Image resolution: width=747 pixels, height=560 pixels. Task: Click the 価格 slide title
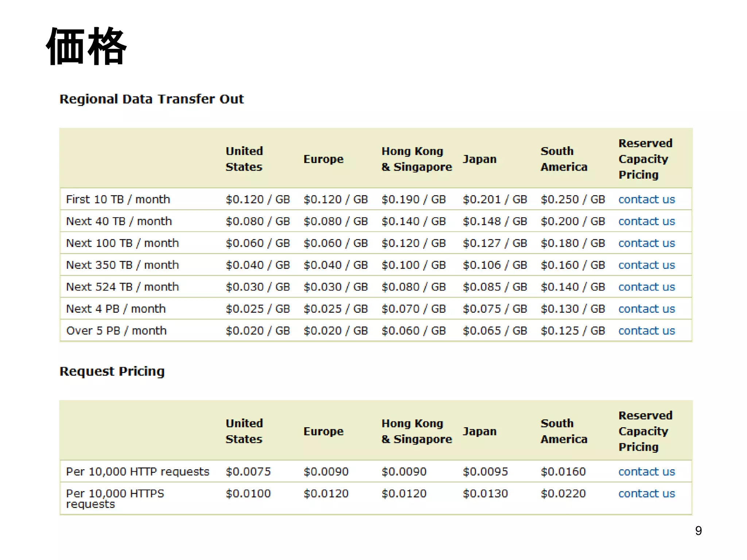(86, 47)
